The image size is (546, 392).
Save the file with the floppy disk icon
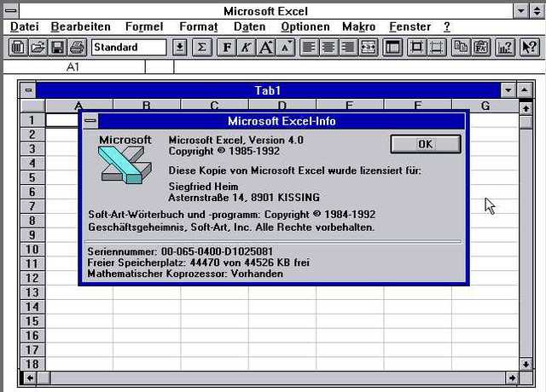pos(57,47)
